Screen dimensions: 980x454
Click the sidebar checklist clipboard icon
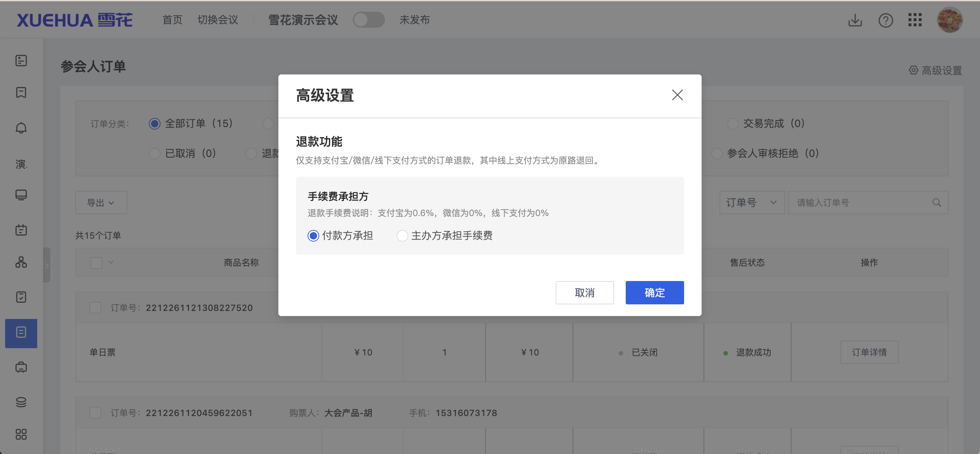coord(21,297)
